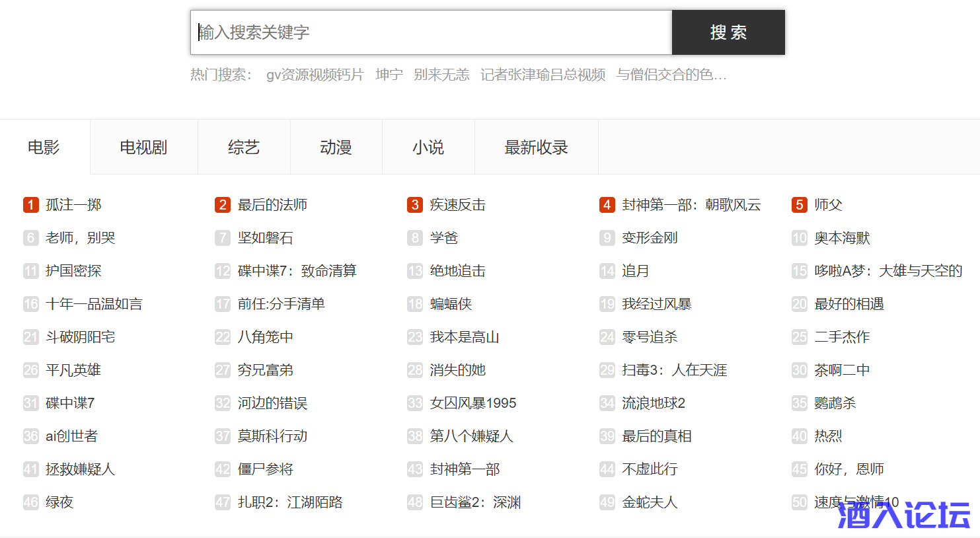Viewport: 980px width, 538px height.
Task: Open movie 我经过风暴
Action: 657,304
